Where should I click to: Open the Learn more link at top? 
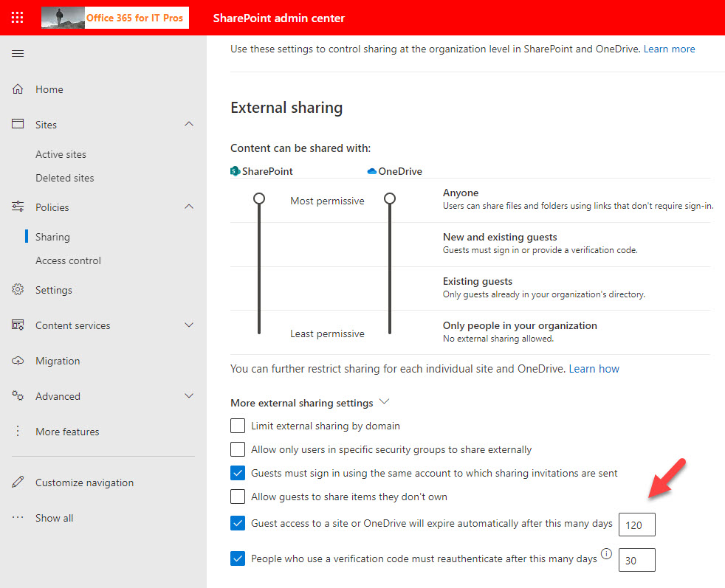669,49
